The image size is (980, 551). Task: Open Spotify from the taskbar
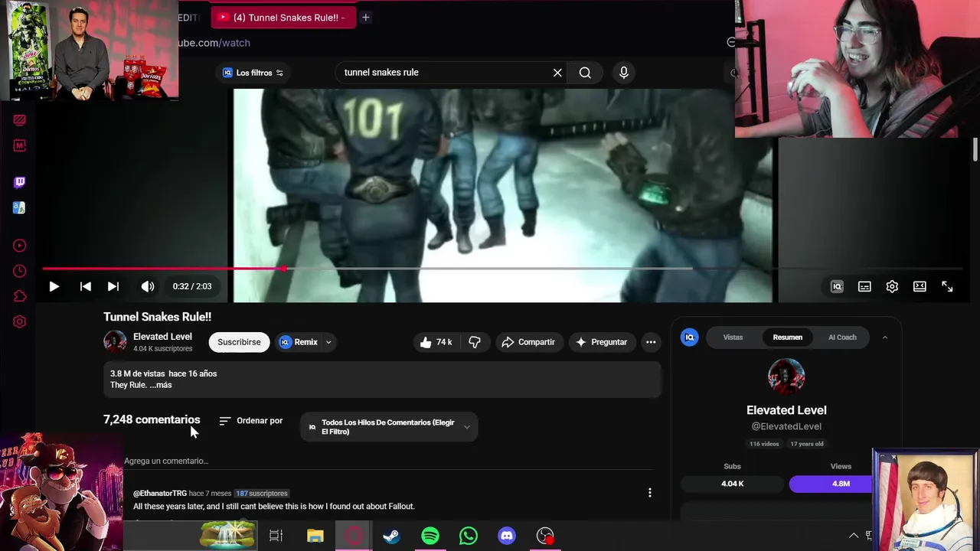430,536
